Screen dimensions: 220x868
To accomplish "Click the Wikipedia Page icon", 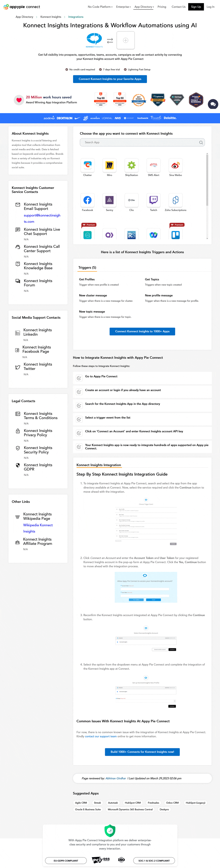I will tap(18, 517).
